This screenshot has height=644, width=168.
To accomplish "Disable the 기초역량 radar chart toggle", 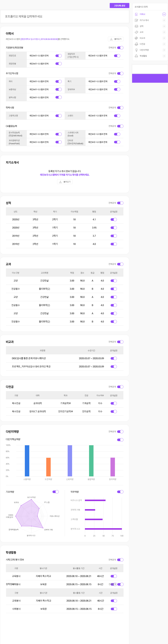I will (55, 492).
